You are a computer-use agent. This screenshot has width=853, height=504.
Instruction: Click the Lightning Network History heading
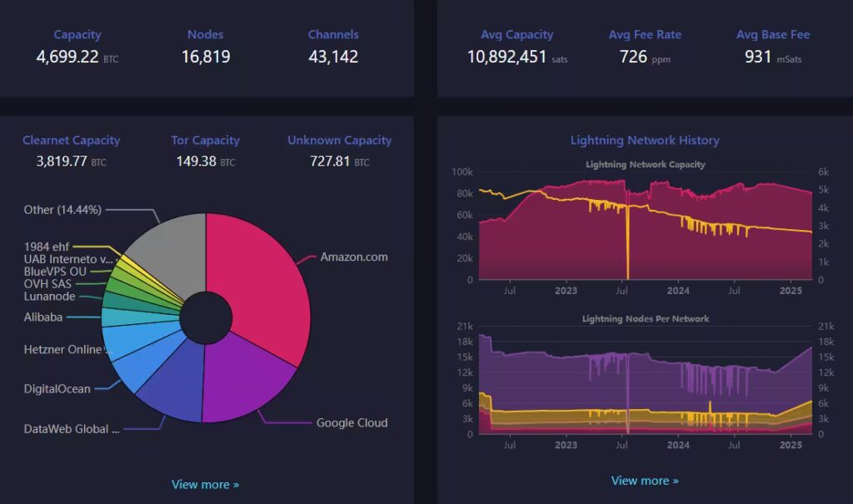tap(644, 140)
